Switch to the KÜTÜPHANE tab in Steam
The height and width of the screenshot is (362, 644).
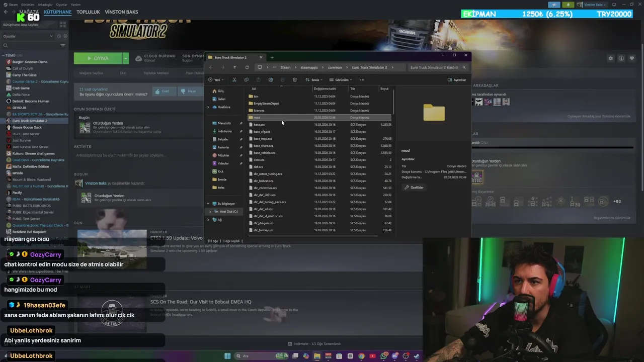point(58,12)
